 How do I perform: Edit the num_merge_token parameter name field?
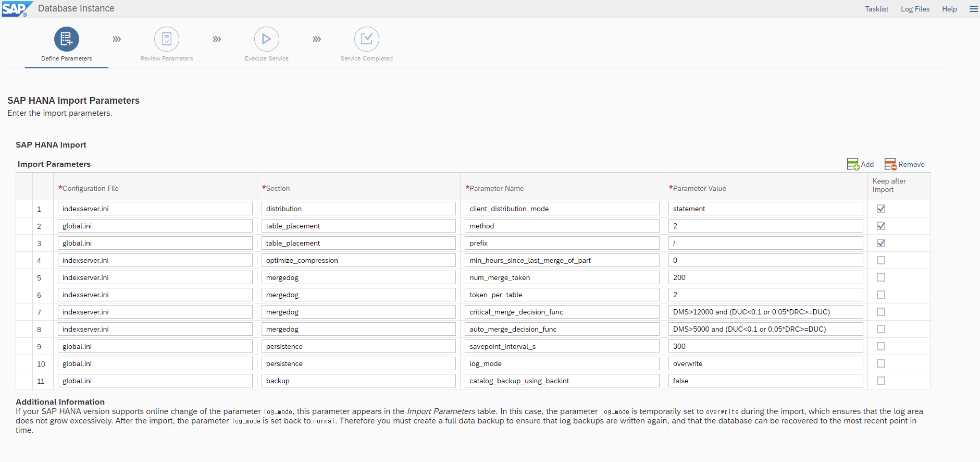pos(562,277)
